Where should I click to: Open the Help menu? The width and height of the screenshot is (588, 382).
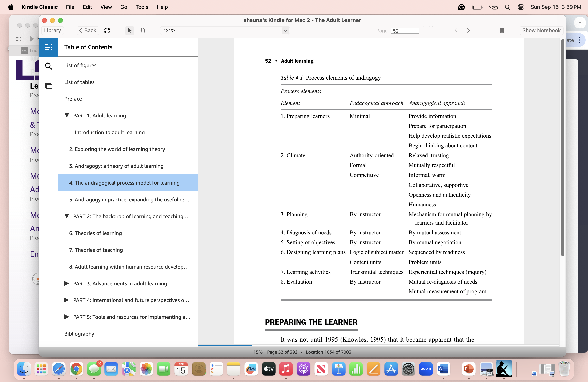pyautogui.click(x=162, y=7)
